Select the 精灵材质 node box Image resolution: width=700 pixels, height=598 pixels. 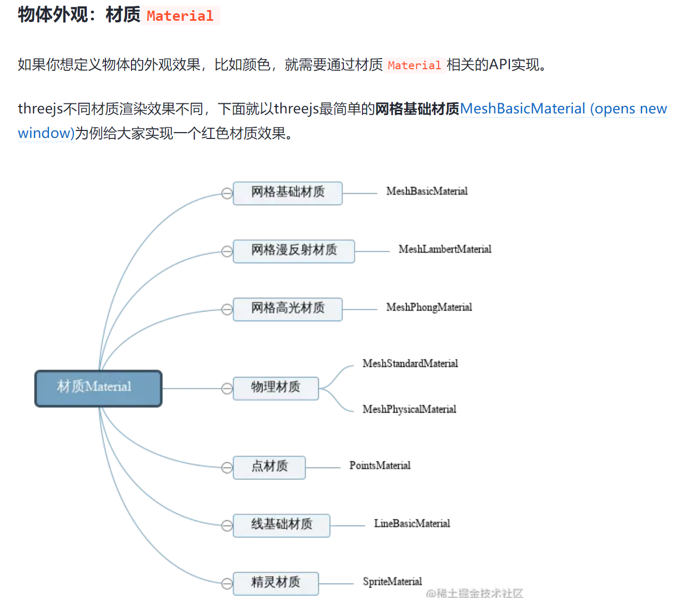(x=276, y=583)
